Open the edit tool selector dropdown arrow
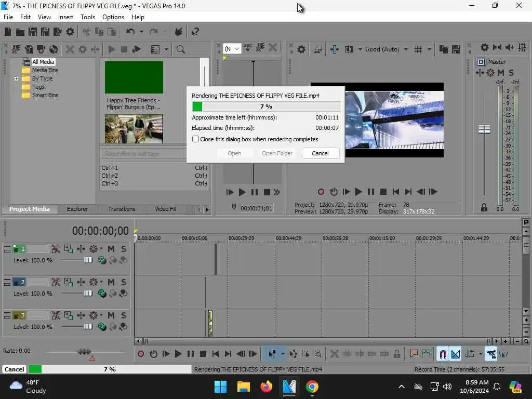Image resolution: width=532 pixels, height=399 pixels. [283, 354]
